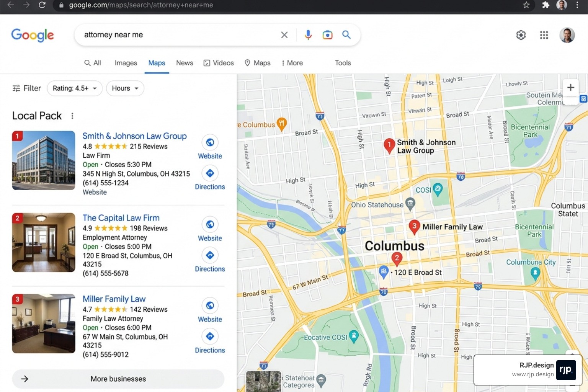Click Miller Family Law office thumbnail
Viewport: 588px width, 392px height.
click(x=44, y=323)
